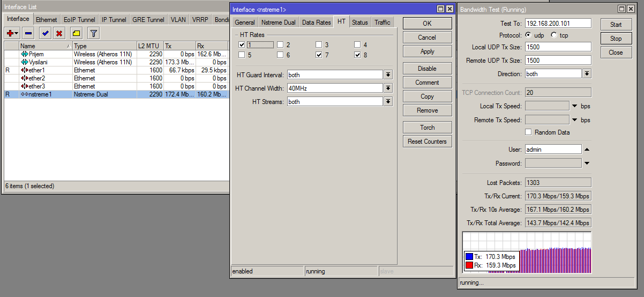Select the nstreme1 interface icon
This screenshot has height=297, width=644.
(x=25, y=94)
